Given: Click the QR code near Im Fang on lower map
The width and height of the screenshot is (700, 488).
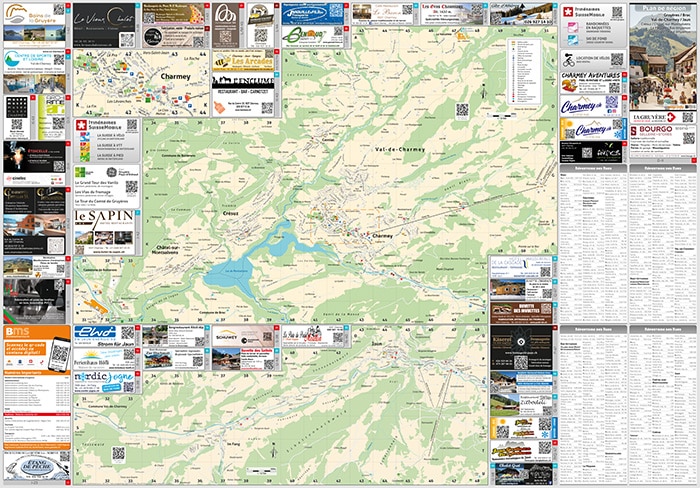Looking at the screenshot, I should click(118, 454).
